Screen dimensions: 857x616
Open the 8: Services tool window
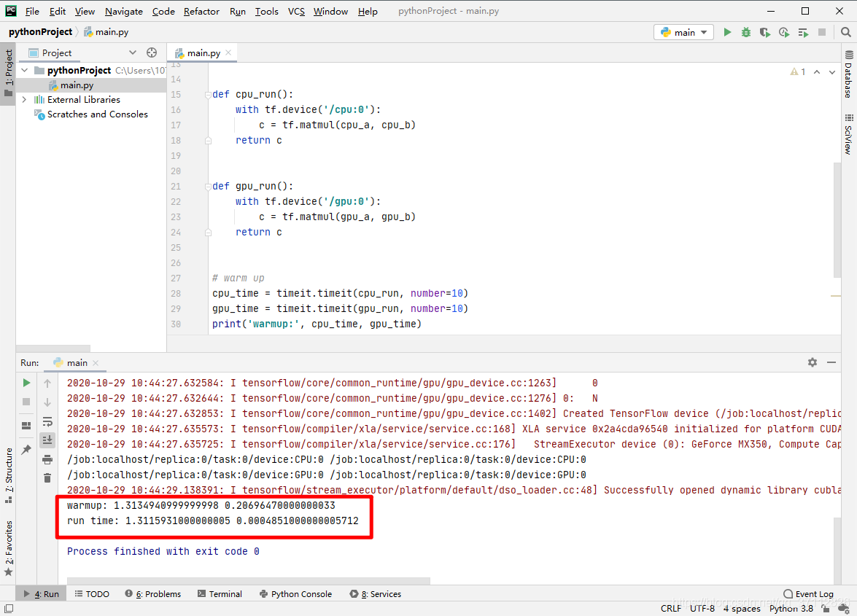[x=376, y=593]
